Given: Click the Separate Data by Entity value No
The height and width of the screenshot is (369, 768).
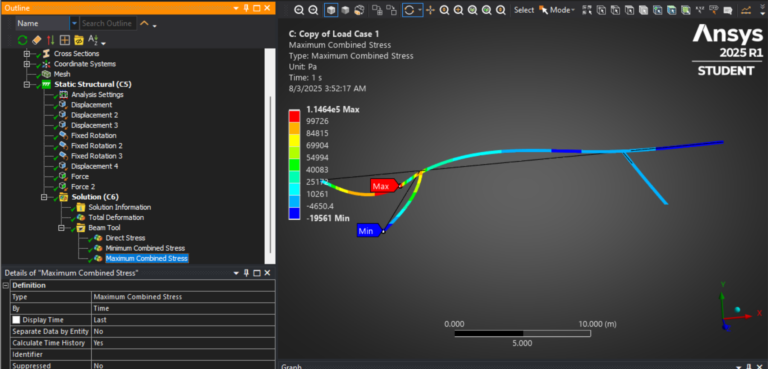Looking at the screenshot, I should pos(183,331).
